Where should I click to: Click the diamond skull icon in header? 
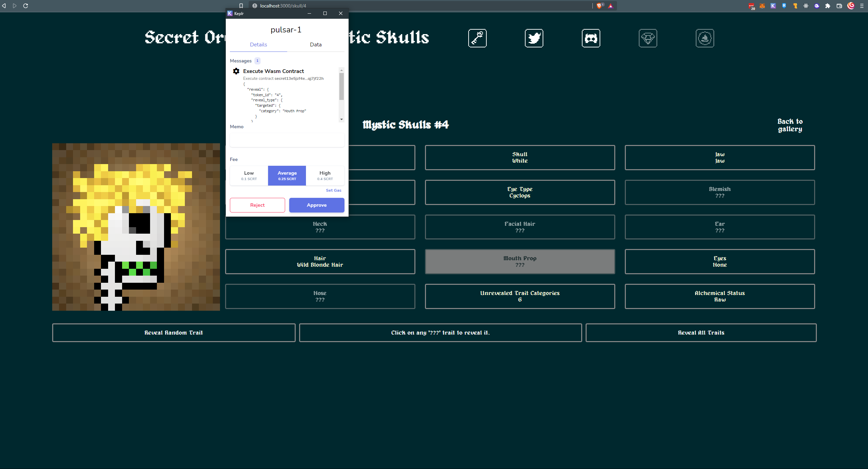648,38
